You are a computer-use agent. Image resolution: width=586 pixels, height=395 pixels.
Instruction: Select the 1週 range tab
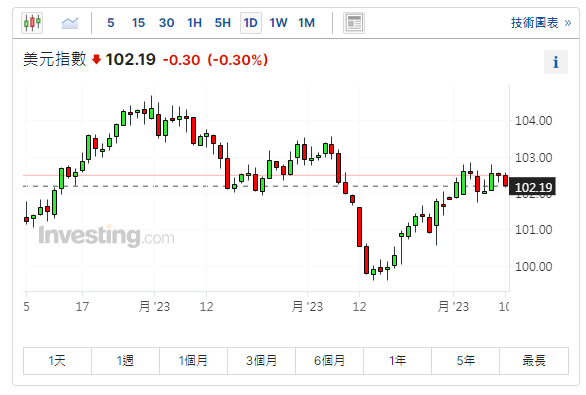pyautogui.click(x=125, y=361)
